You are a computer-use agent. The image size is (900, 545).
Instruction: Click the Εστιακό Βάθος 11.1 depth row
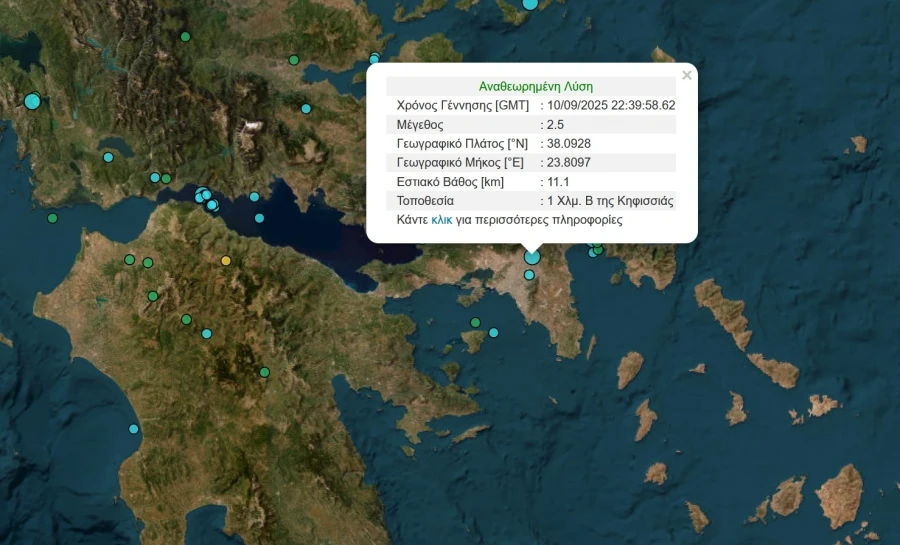click(531, 181)
